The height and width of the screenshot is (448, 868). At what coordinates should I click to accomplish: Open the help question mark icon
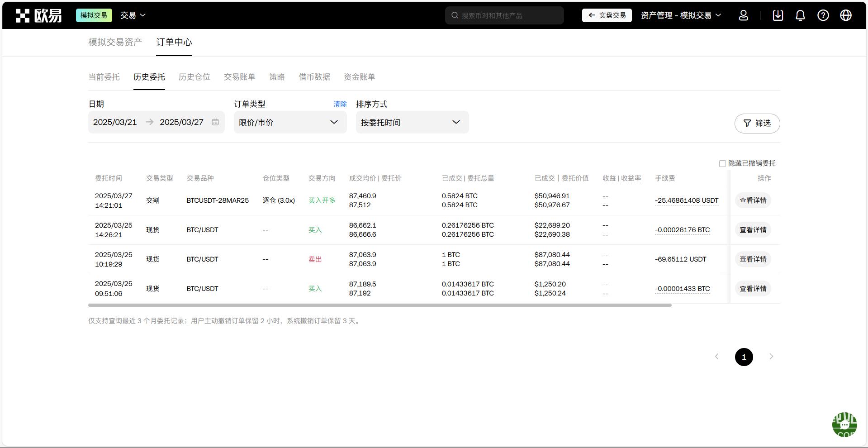point(823,15)
